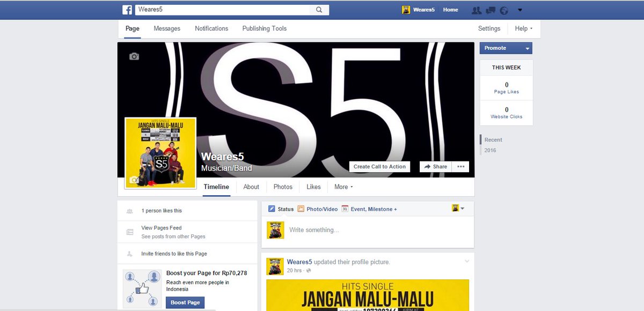Click the public audience globe icon on post
The height and width of the screenshot is (311, 644).
click(x=309, y=271)
